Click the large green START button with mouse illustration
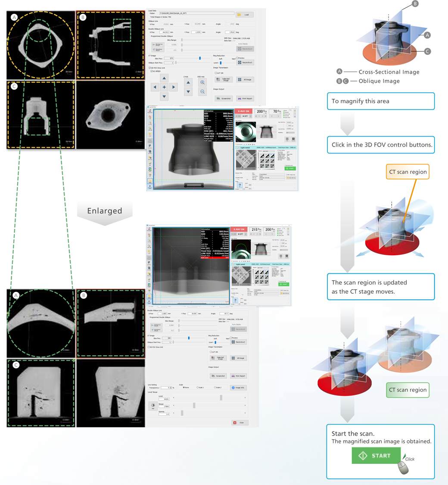The width and height of the screenshot is (448, 485). (x=376, y=455)
